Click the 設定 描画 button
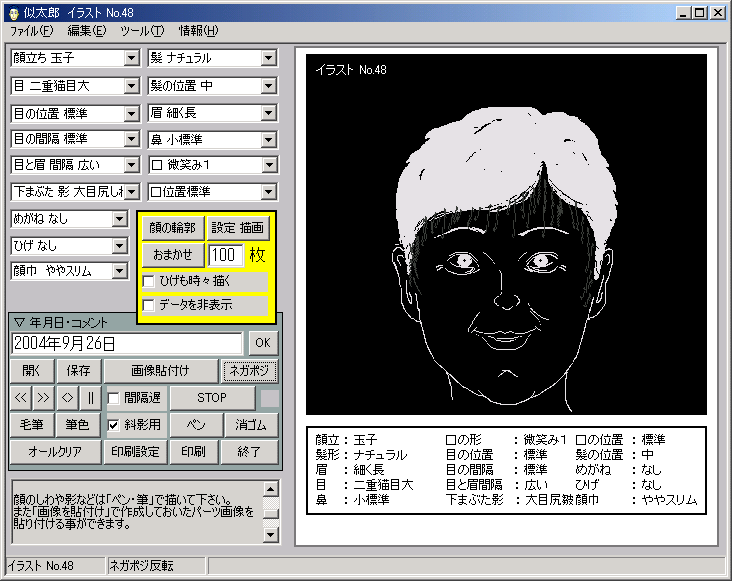This screenshot has width=732, height=581. pyautogui.click(x=238, y=228)
